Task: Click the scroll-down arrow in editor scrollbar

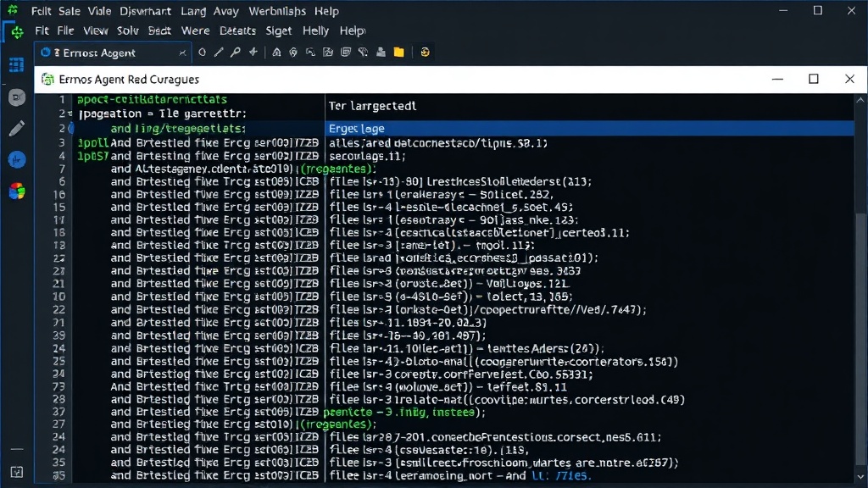Action: click(860, 476)
